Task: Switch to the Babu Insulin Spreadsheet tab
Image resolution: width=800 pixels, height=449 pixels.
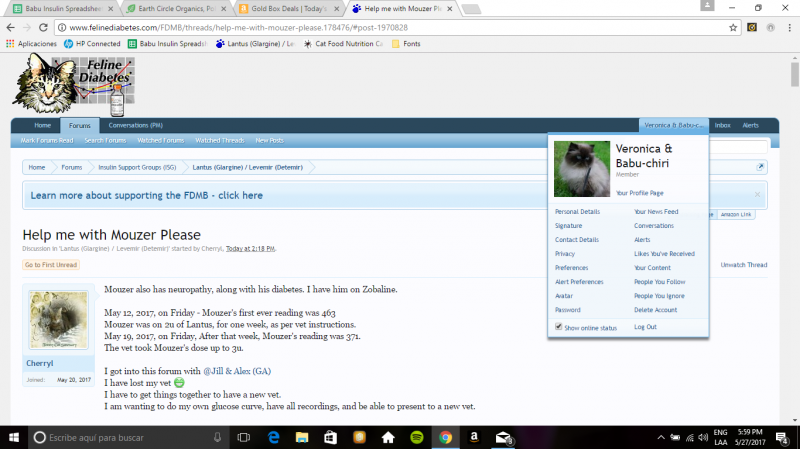Action: (x=58, y=8)
